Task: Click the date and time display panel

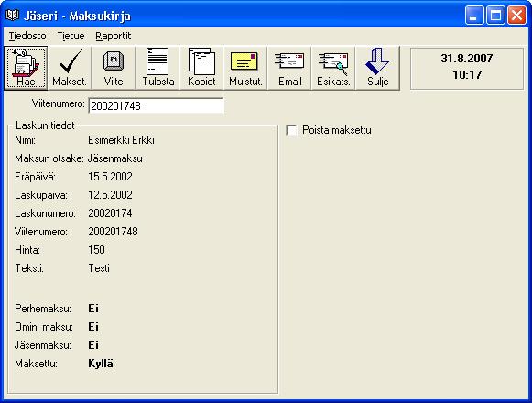Action: coord(467,69)
